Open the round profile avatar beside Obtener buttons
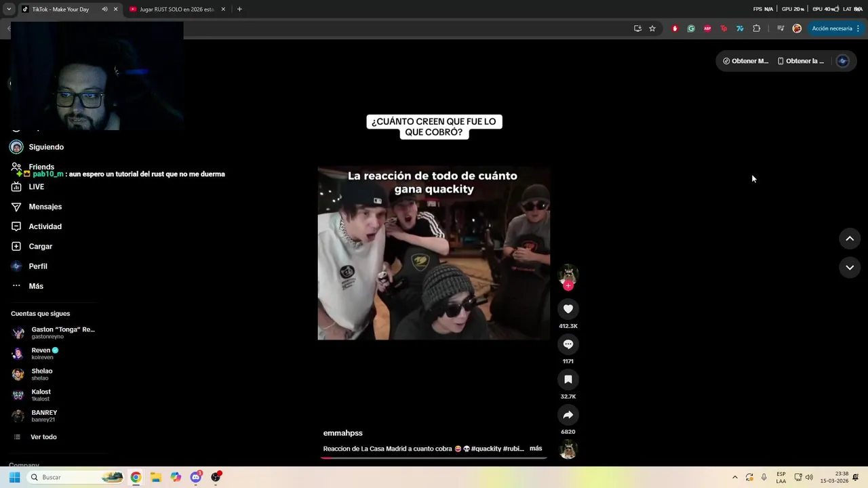This screenshot has width=868, height=488. pos(843,61)
